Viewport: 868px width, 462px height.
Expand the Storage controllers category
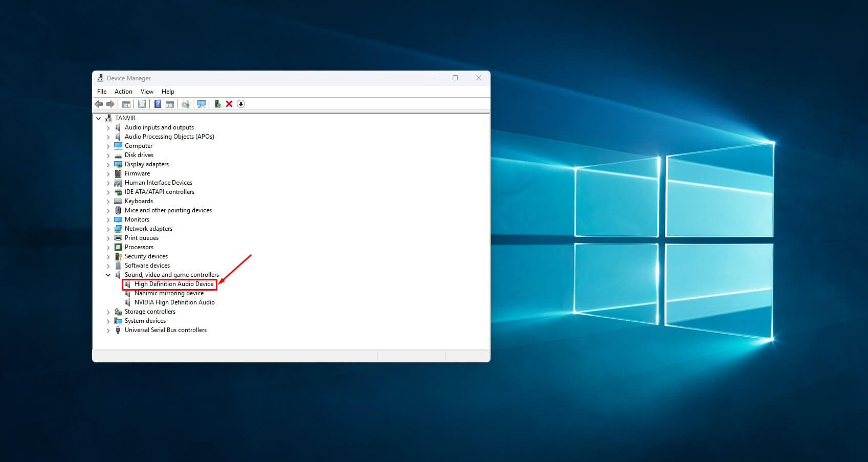coord(108,312)
